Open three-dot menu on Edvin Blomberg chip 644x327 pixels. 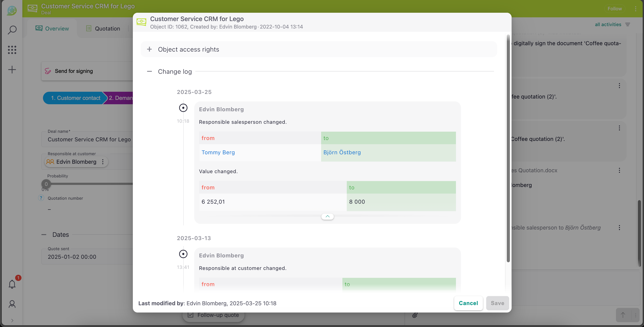pos(103,162)
